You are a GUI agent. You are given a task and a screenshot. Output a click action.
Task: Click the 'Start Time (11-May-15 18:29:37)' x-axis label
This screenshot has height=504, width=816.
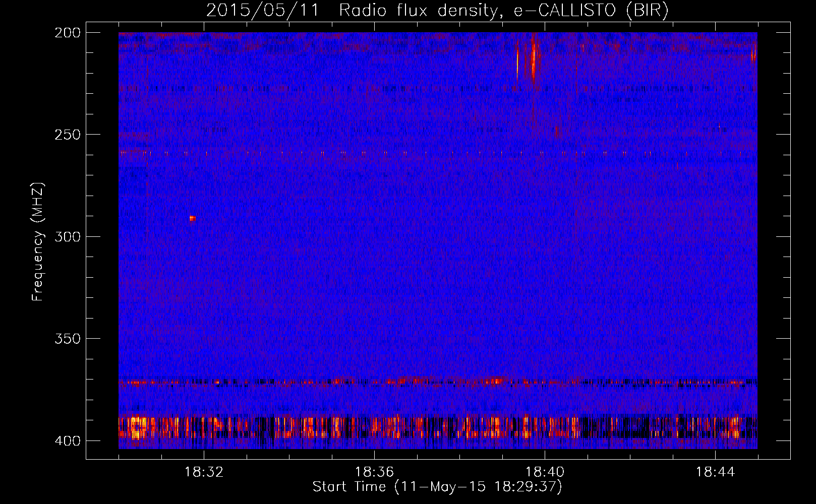(437, 487)
